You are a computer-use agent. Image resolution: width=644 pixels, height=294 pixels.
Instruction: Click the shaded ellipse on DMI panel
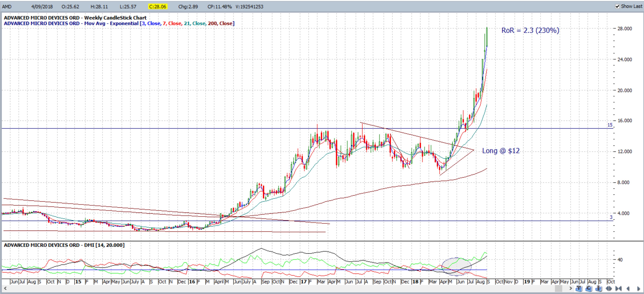(x=456, y=267)
